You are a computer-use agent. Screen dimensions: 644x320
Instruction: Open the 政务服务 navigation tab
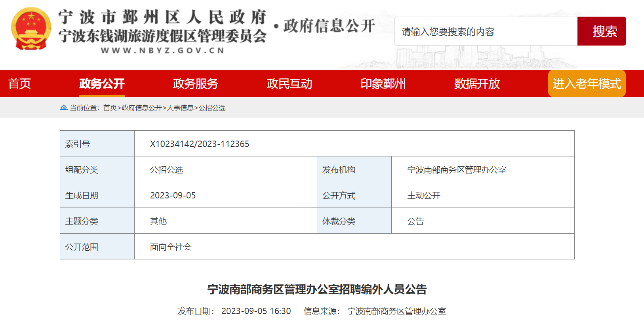[196, 84]
